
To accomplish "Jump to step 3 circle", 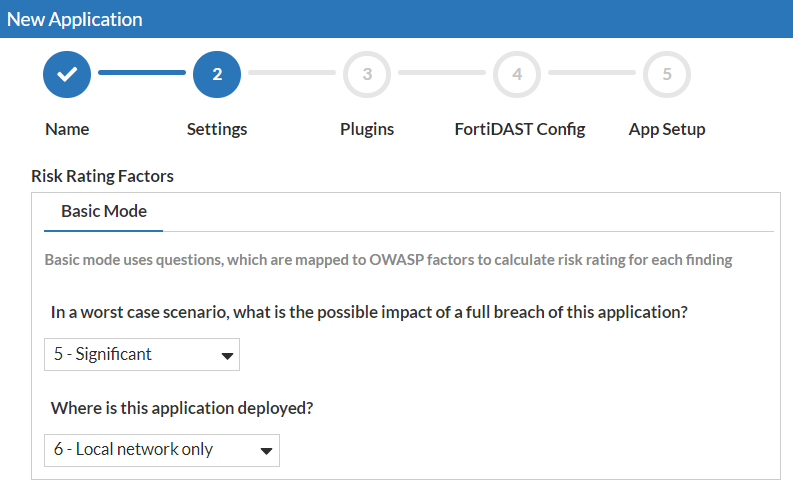I will (x=367, y=74).
